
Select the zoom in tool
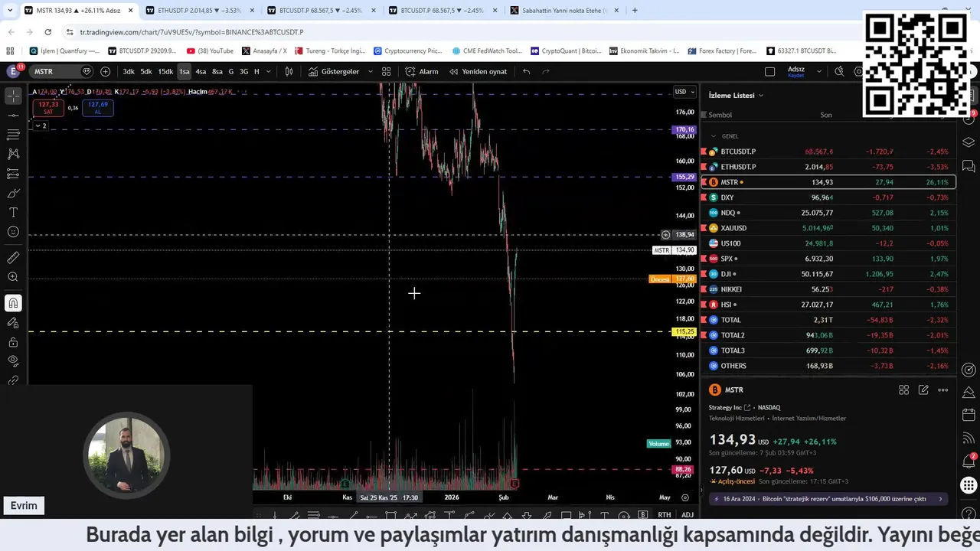(13, 277)
